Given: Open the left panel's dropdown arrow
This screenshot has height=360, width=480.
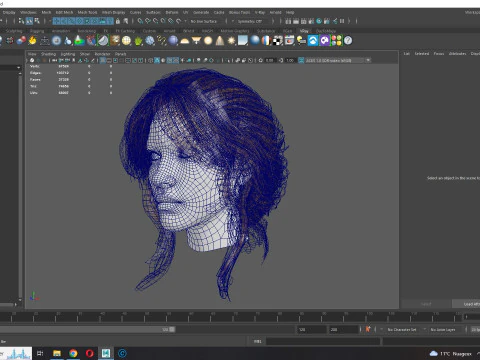Looking at the screenshot, I should 18,68.
